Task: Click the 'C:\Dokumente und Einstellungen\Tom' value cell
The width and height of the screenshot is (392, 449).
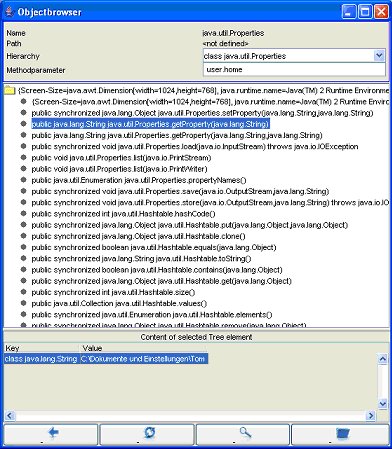Action: (143, 359)
